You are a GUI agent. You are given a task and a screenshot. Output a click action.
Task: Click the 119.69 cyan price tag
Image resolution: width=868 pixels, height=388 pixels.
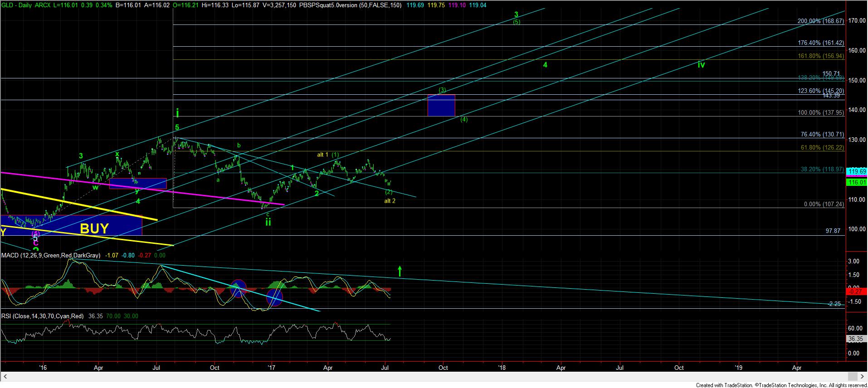tap(857, 172)
